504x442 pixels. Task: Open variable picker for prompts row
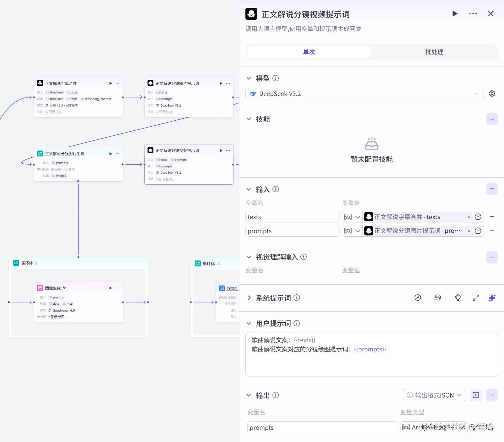(x=478, y=231)
